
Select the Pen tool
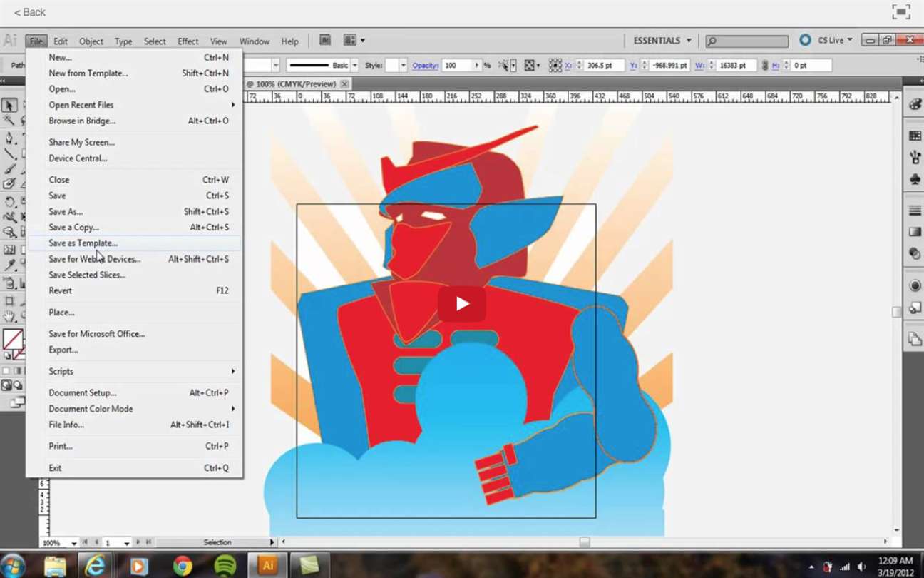pyautogui.click(x=9, y=138)
